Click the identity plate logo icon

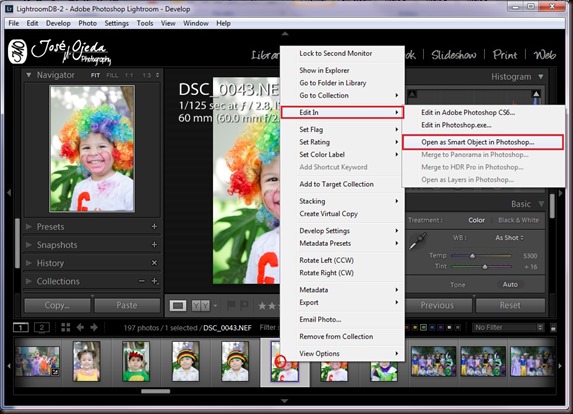coord(18,52)
